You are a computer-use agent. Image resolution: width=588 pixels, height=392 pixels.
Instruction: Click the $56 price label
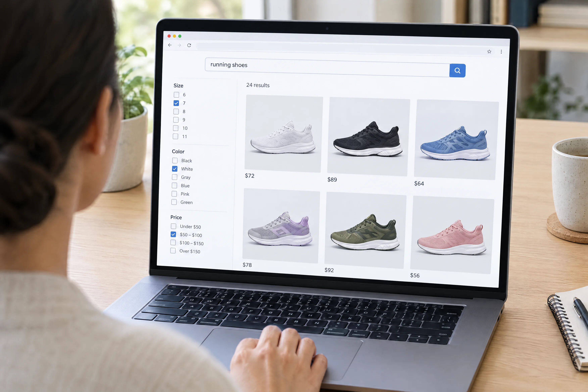tap(415, 275)
